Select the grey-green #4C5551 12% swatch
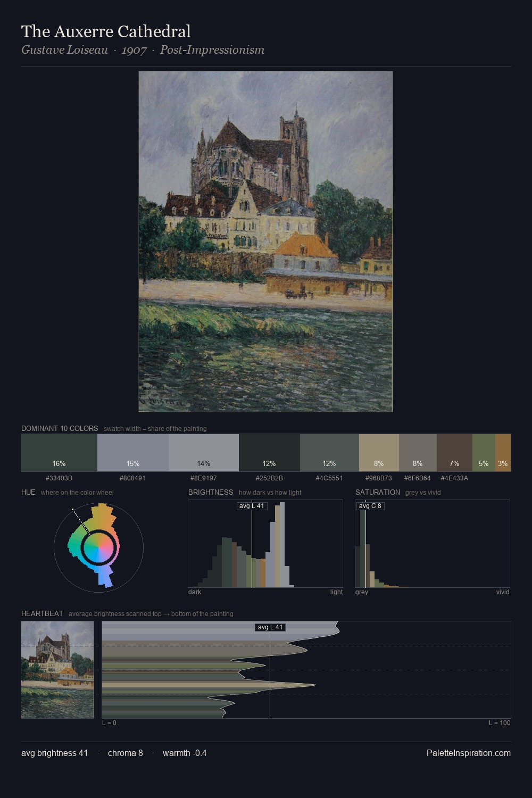Screen dimensions: 532x798 coord(329,453)
